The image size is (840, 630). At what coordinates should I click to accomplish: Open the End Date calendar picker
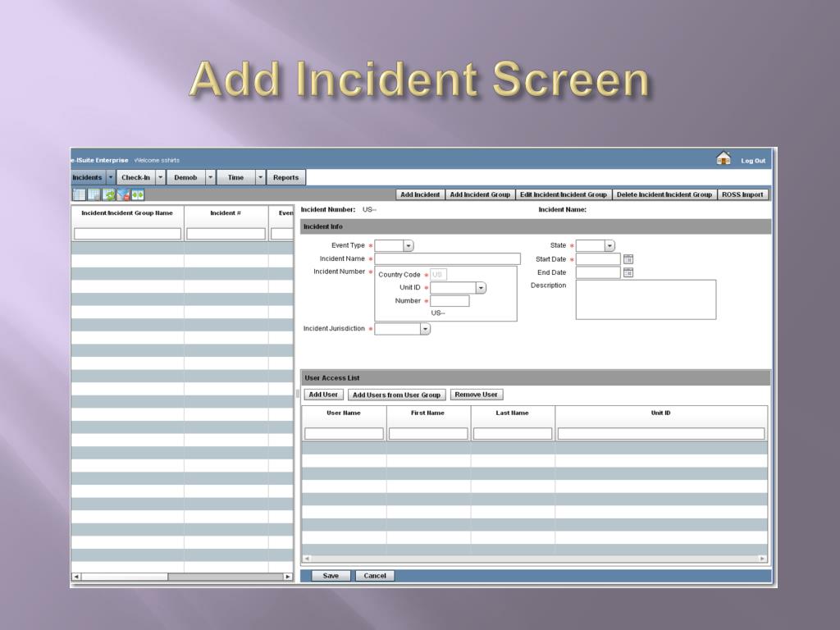tap(628, 272)
